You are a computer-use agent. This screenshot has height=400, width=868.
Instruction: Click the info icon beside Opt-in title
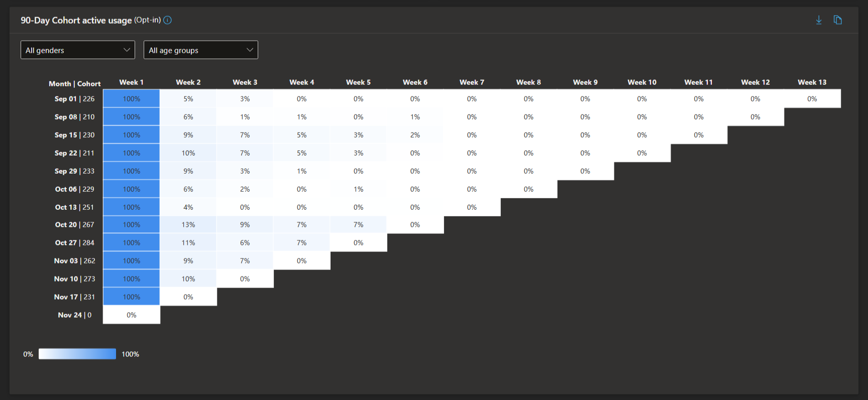(168, 20)
